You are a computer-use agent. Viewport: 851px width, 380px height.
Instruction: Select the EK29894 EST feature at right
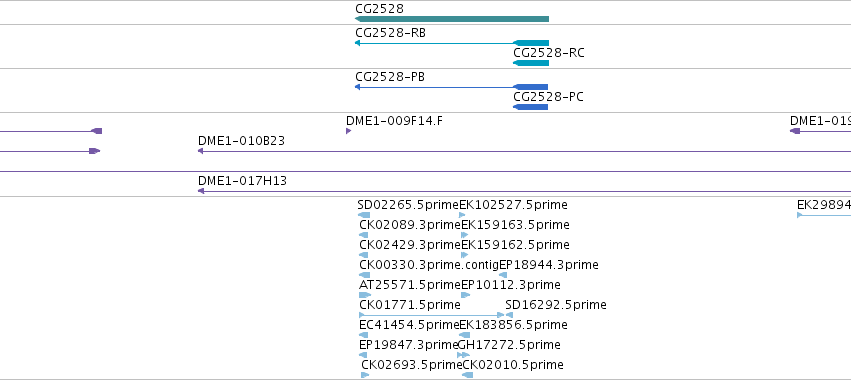point(824,215)
